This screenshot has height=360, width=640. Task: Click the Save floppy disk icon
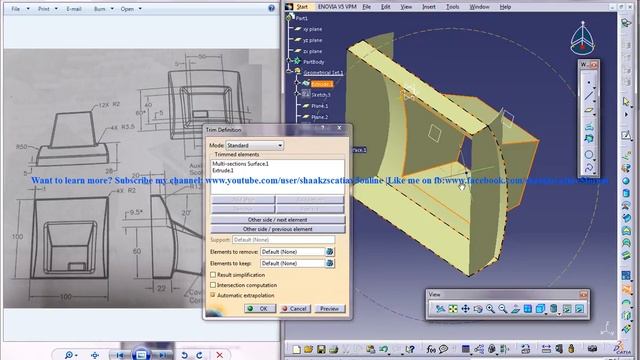coord(321,349)
